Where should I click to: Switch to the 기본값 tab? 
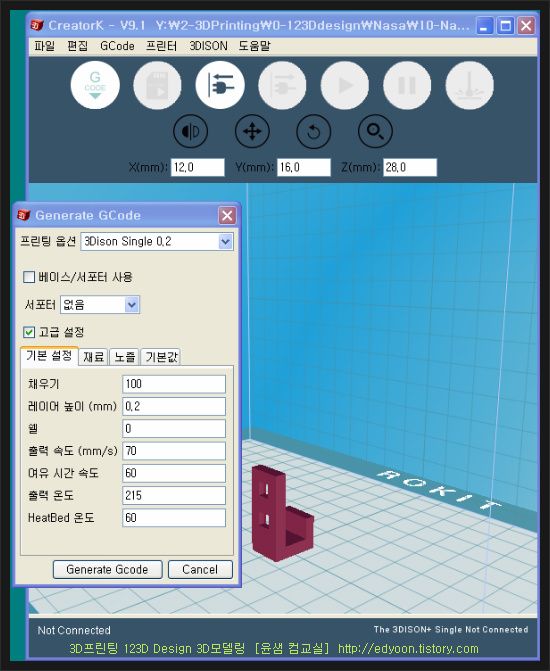(x=161, y=357)
